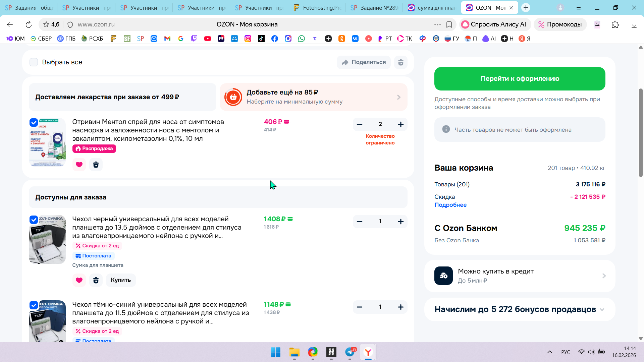Viewport: 644px width, 362px height.
Task: Reload the page with the refresh icon
Action: coord(29,24)
